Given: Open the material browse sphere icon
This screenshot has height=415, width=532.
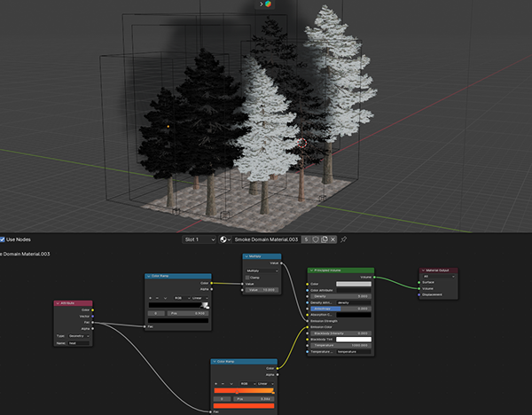Looking at the screenshot, I should tap(224, 239).
